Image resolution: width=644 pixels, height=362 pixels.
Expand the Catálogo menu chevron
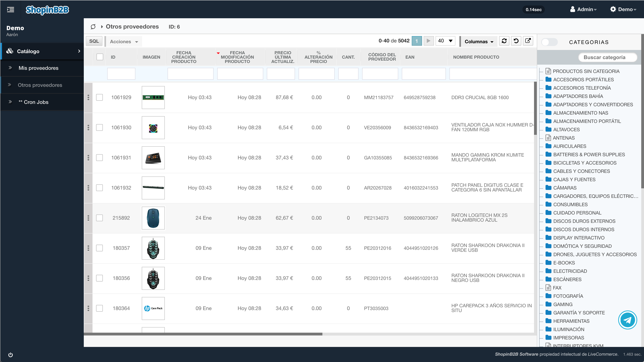pos(79,51)
